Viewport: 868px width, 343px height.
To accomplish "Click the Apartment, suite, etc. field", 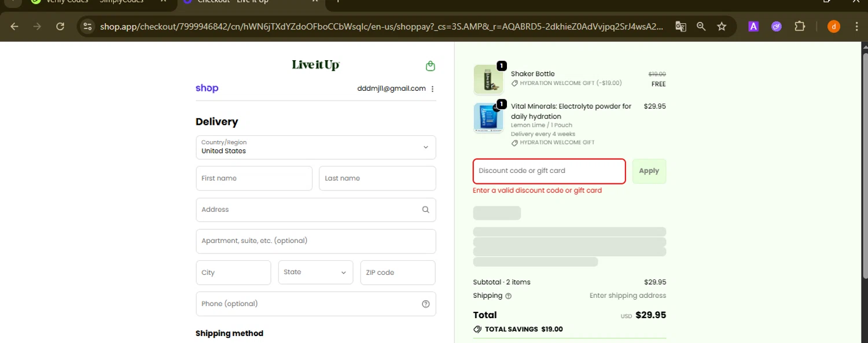I will click(x=316, y=241).
